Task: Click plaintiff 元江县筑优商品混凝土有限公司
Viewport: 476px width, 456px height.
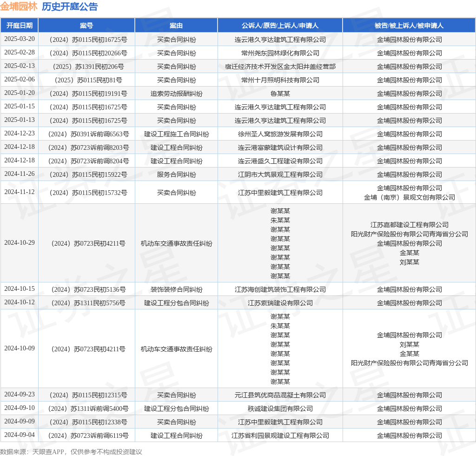Action: (x=280, y=395)
